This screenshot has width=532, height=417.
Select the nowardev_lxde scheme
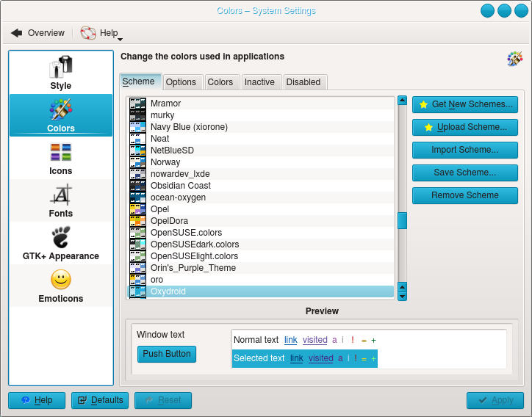tap(261, 174)
